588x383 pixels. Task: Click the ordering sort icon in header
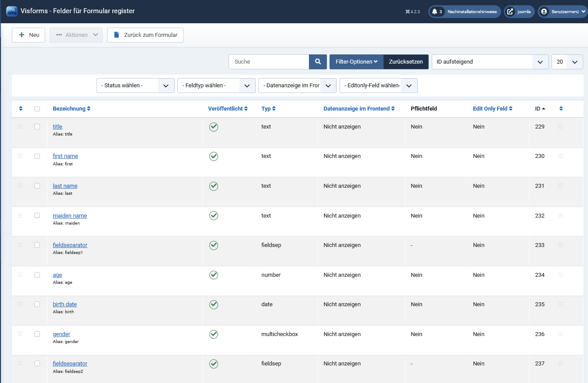point(20,109)
